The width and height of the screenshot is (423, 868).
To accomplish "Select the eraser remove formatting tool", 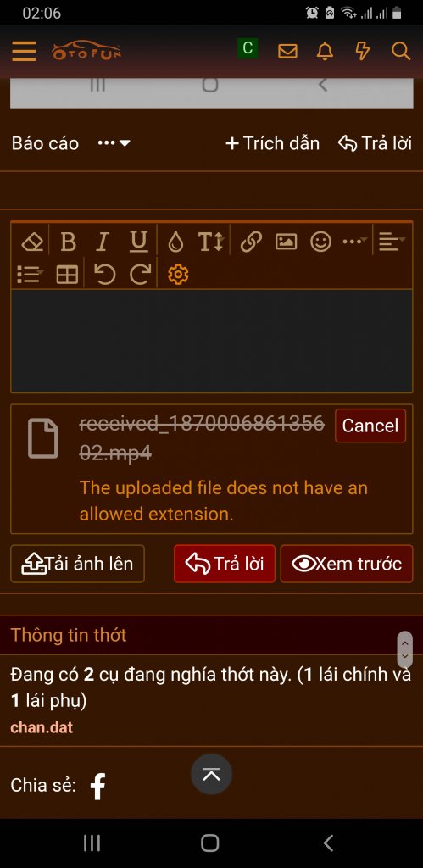I will tap(32, 242).
